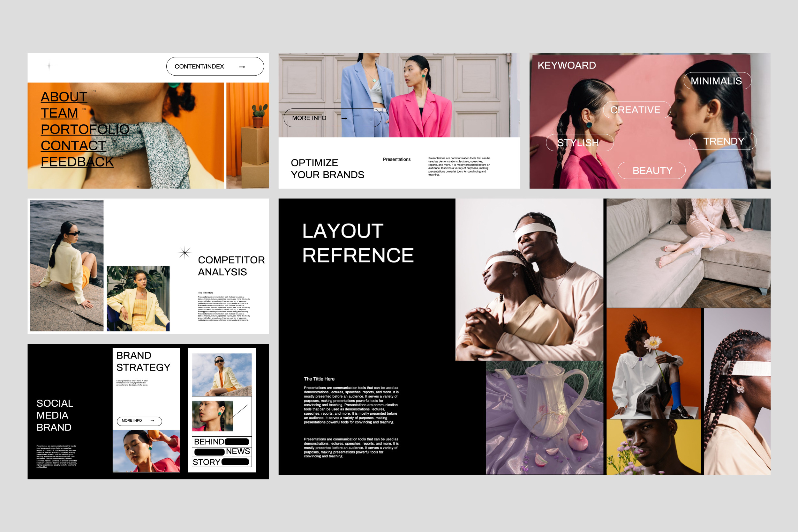
Task: Open the CONTACT link
Action: [x=73, y=145]
